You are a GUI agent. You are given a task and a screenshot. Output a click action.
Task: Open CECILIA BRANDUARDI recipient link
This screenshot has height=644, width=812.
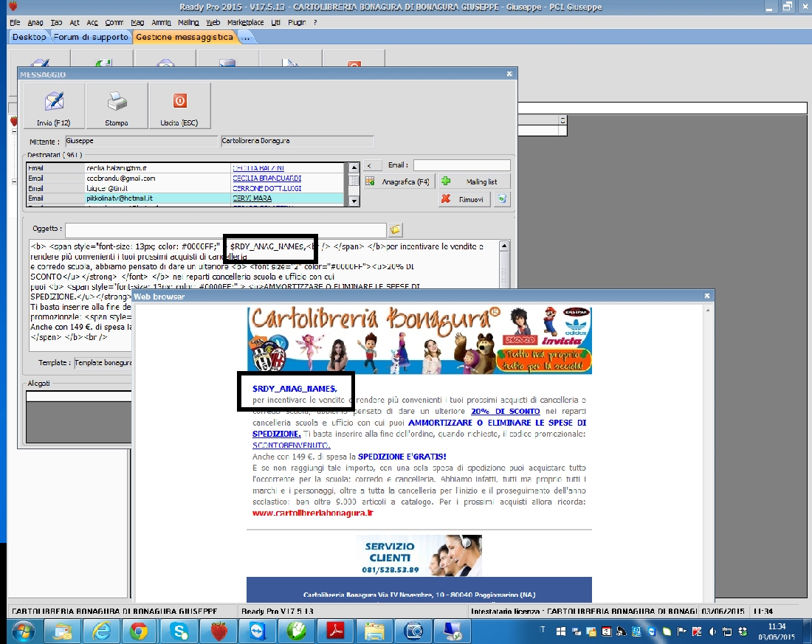tap(266, 178)
